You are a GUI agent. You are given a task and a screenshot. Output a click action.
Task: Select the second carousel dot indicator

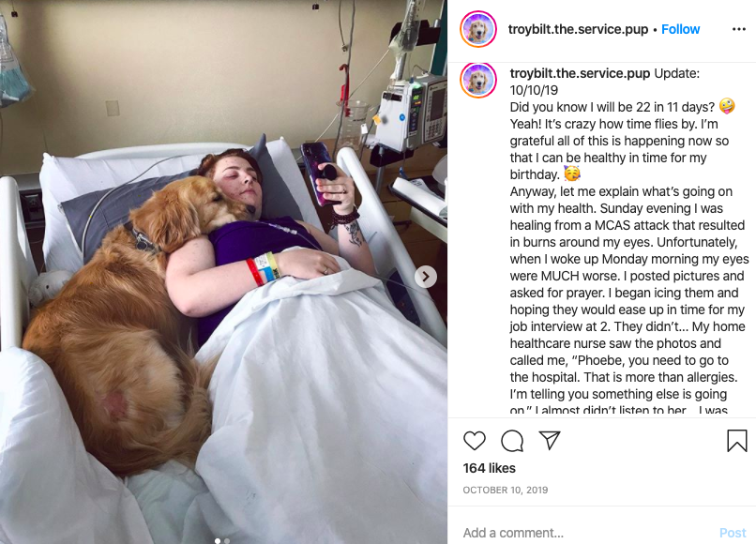pos(227,540)
